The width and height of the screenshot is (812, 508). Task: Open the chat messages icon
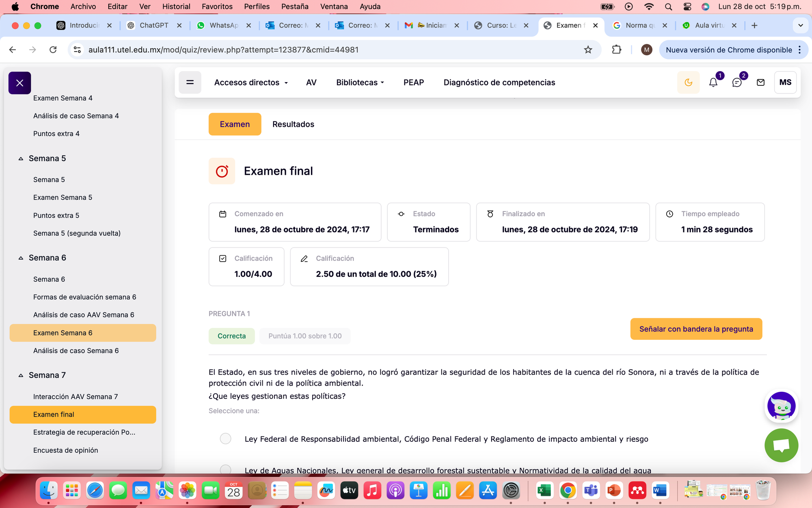tap(736, 82)
